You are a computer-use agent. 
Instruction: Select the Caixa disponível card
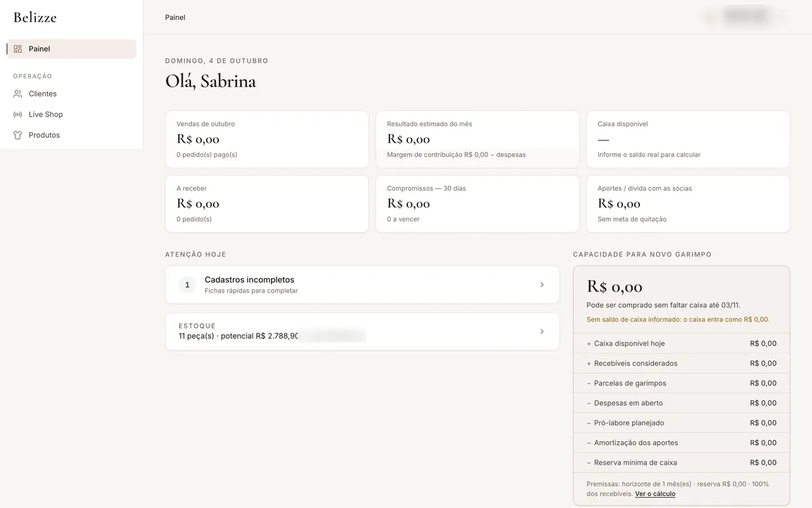688,140
